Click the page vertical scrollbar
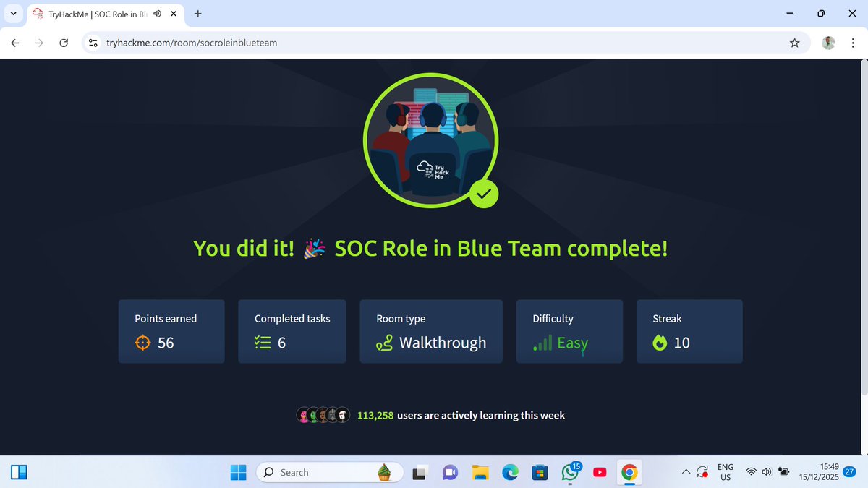The image size is (868, 488). pyautogui.click(x=864, y=226)
